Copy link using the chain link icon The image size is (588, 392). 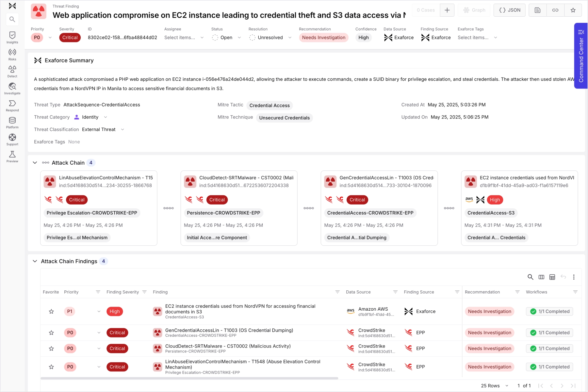pos(555,10)
